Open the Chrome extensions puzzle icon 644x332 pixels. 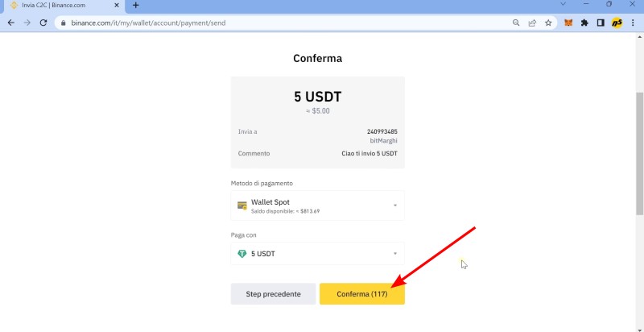(584, 23)
